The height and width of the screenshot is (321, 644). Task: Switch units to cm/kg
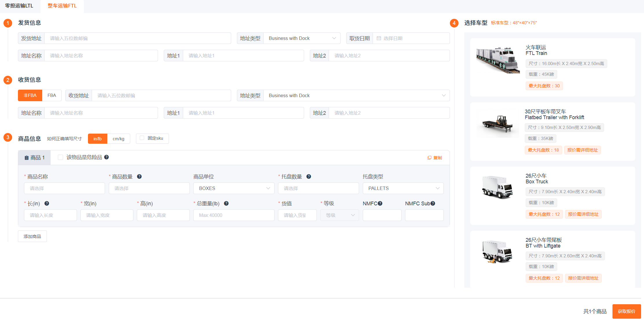point(119,139)
